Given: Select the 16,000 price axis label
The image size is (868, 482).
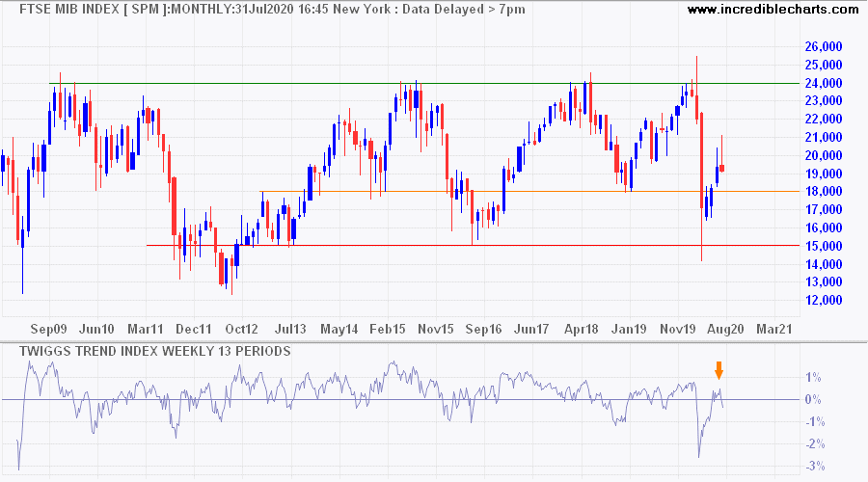Looking at the screenshot, I should coord(824,228).
